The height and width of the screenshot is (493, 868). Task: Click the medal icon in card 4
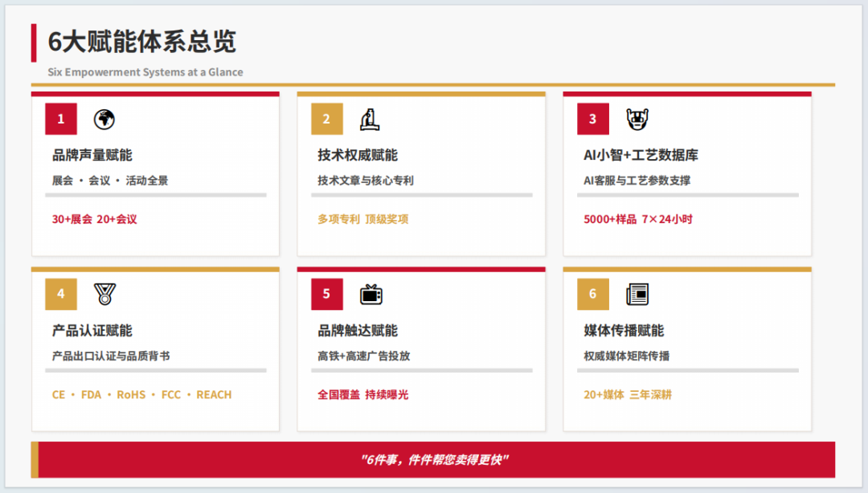coord(104,294)
